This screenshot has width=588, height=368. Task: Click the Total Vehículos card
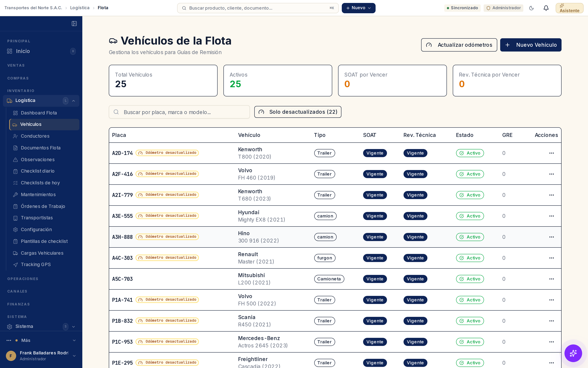pyautogui.click(x=163, y=81)
